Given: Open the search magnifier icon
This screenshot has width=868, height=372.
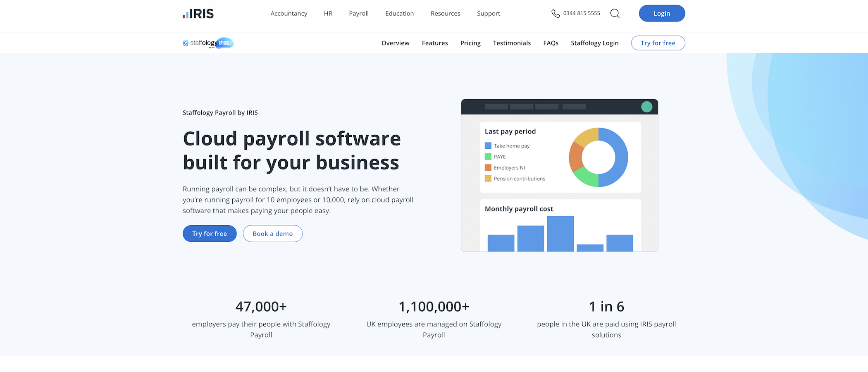Looking at the screenshot, I should pyautogui.click(x=615, y=14).
